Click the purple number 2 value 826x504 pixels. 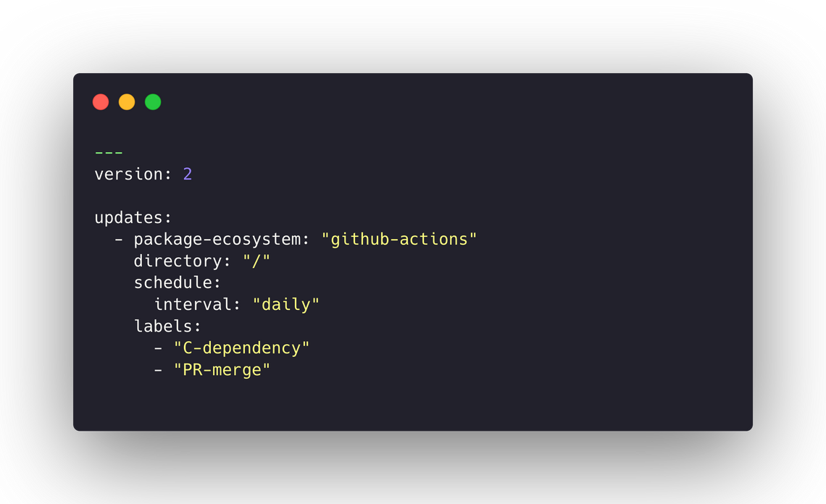tap(188, 175)
